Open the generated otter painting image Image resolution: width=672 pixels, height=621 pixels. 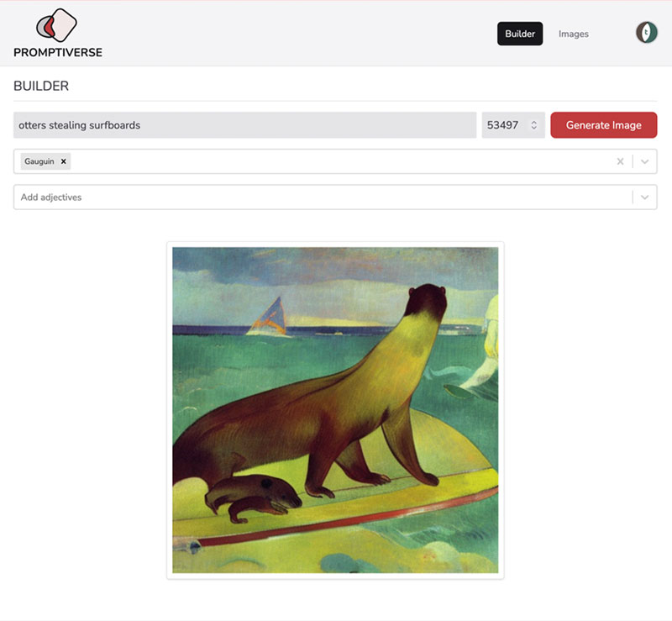coord(335,410)
